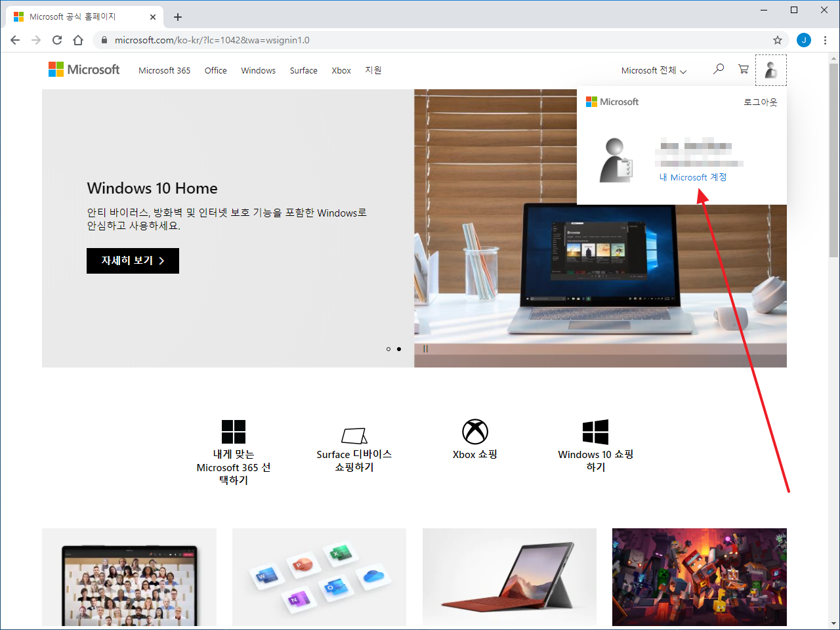Expand Microsoft 전체 dropdown
Screen dimensions: 840x630
654,70
